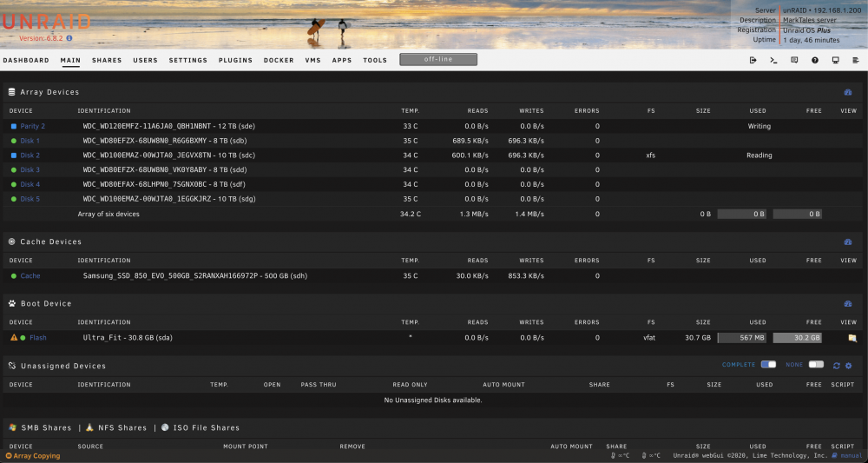Click the Disk 1 status square indicator
The image size is (868, 463).
(13, 141)
